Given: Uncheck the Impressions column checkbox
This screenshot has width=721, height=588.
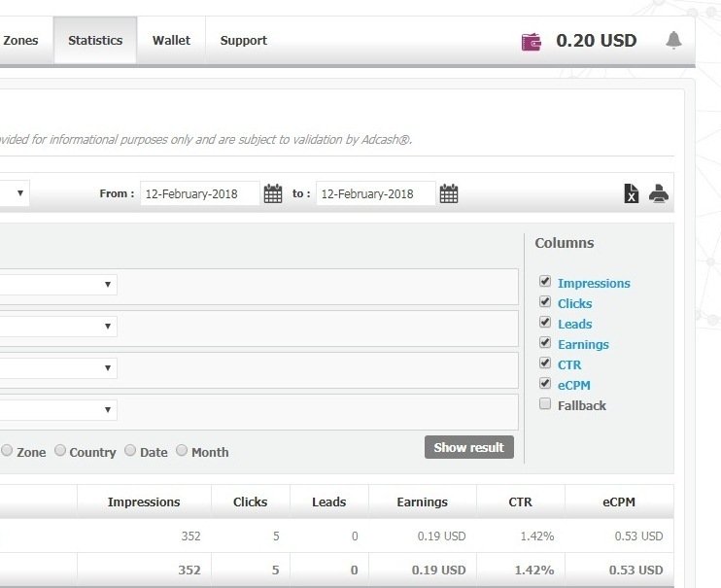Looking at the screenshot, I should click(545, 282).
